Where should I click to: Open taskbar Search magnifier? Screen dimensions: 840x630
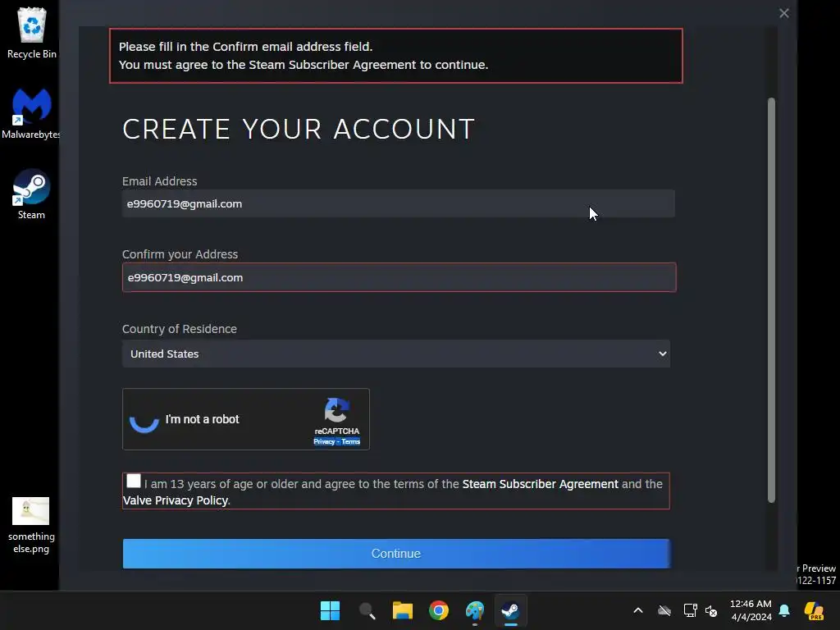[x=367, y=610]
